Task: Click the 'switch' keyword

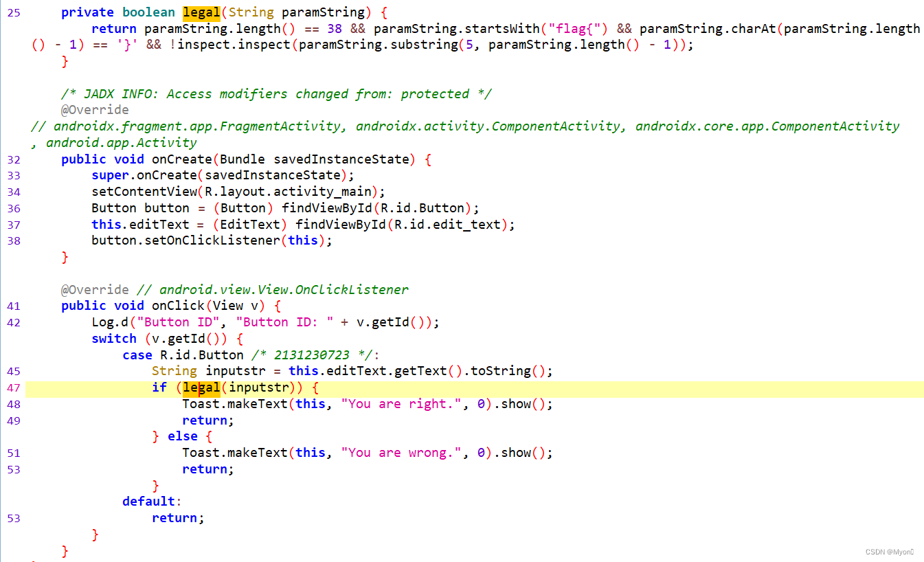Action: click(114, 339)
